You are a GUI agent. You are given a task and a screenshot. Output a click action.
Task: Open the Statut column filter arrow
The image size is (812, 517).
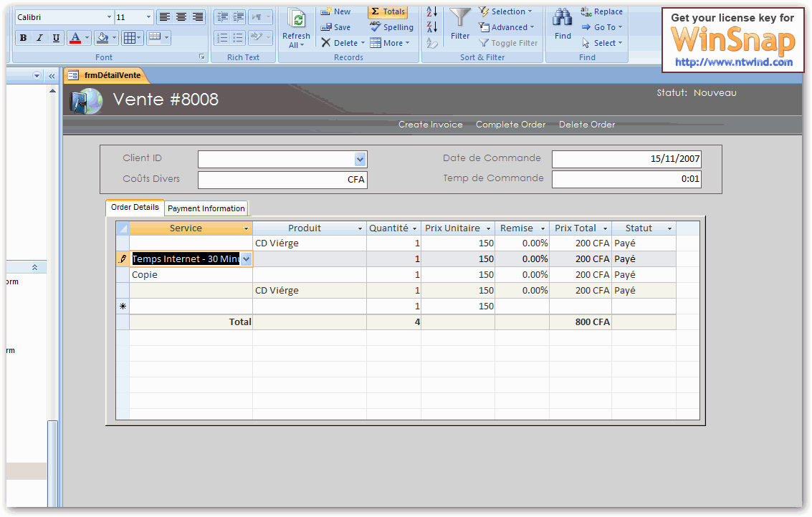pos(669,228)
